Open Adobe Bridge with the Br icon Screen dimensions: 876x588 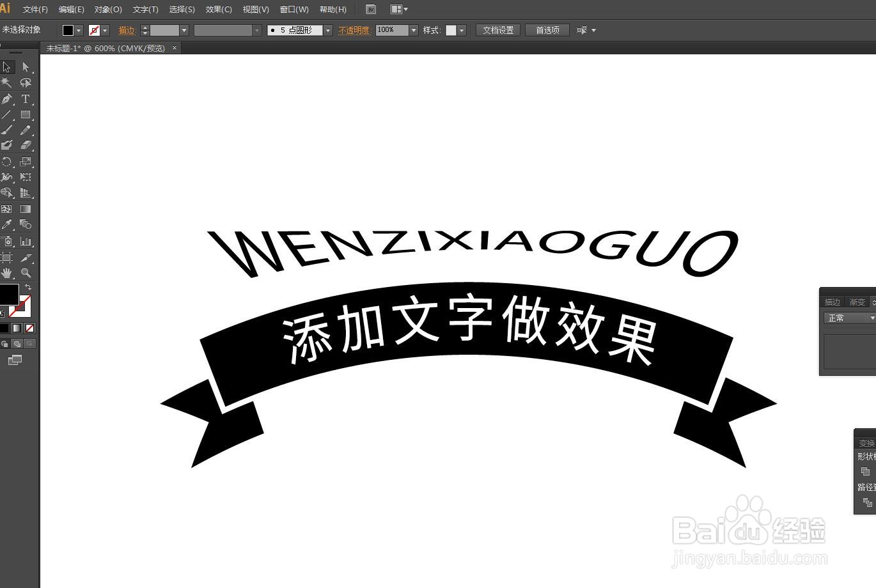click(371, 10)
